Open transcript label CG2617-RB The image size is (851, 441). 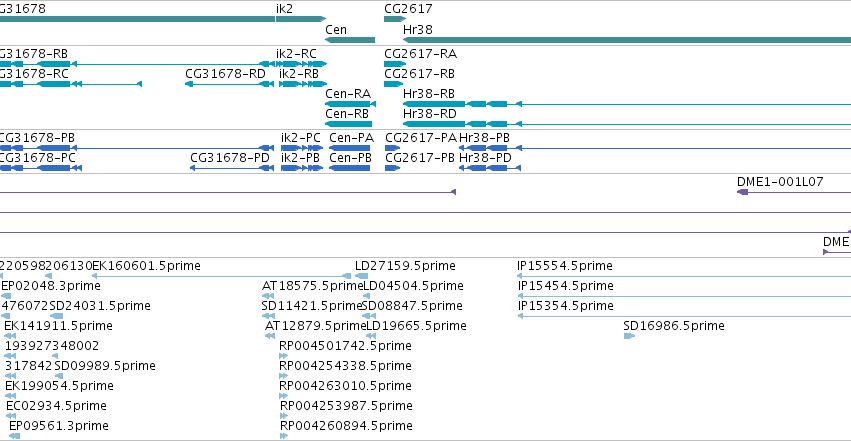point(420,74)
